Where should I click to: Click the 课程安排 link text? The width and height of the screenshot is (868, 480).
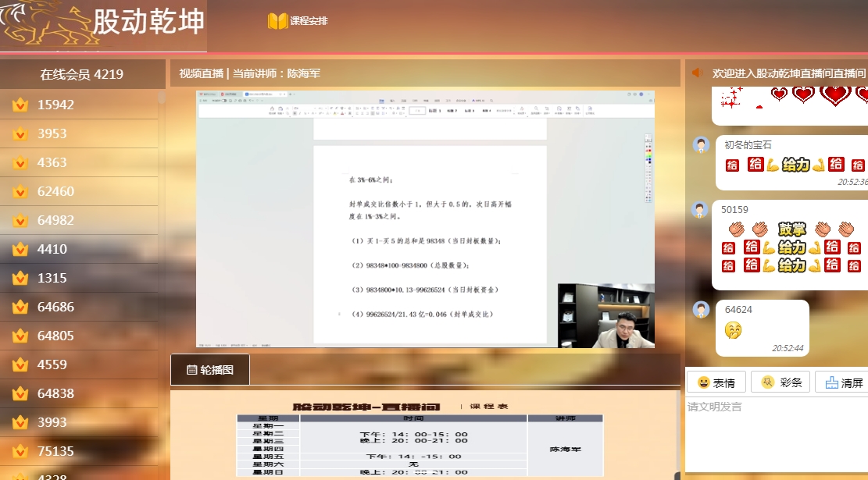click(309, 21)
